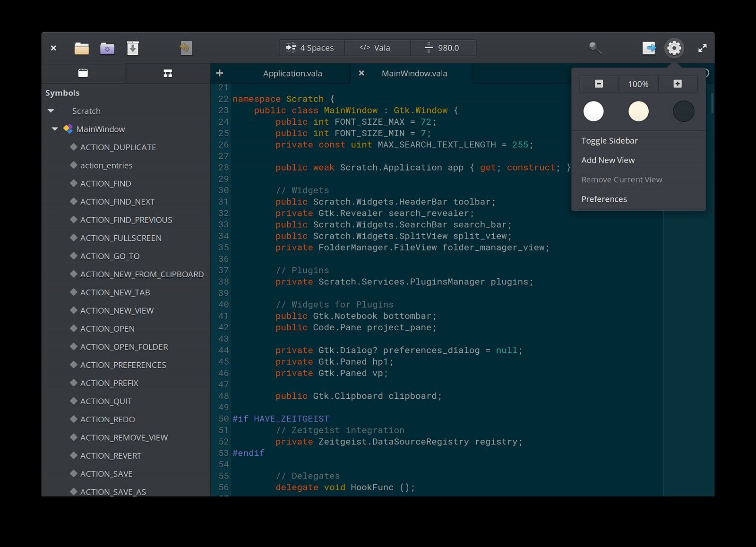Collapse the MainWindow symbols tree
This screenshot has width=756, height=547.
(x=54, y=129)
